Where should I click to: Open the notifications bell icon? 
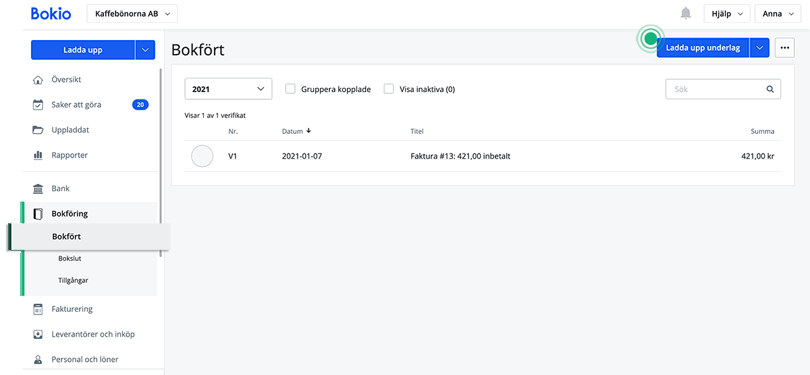pyautogui.click(x=686, y=14)
